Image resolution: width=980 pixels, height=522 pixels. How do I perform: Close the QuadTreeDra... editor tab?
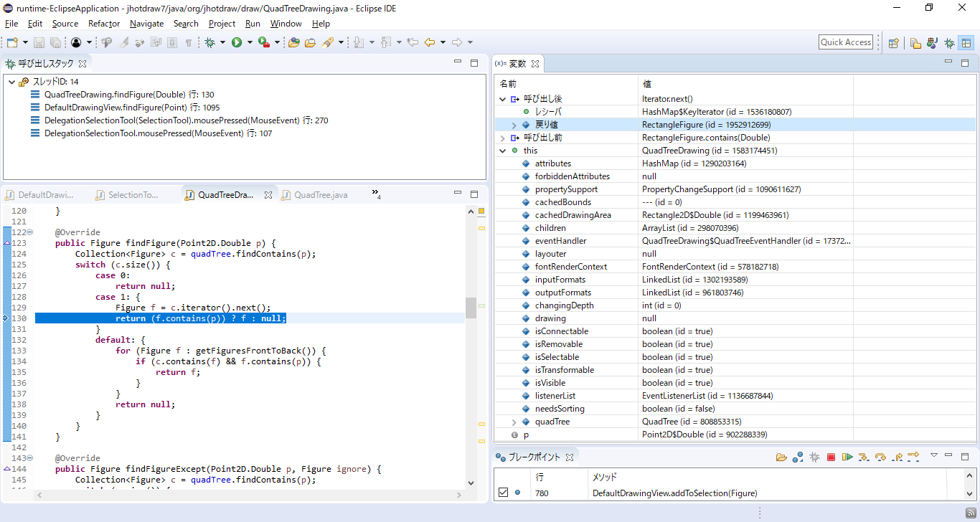pyautogui.click(x=268, y=195)
